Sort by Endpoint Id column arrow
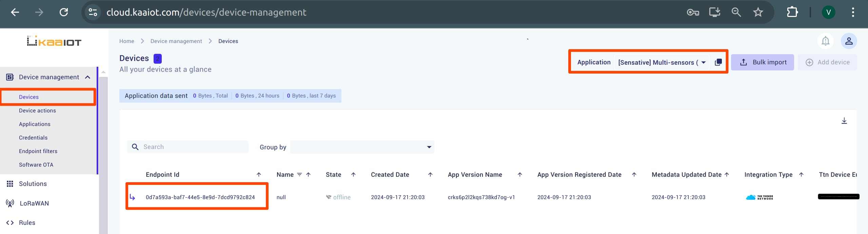Screen dimensions: 868x234 coord(259,175)
